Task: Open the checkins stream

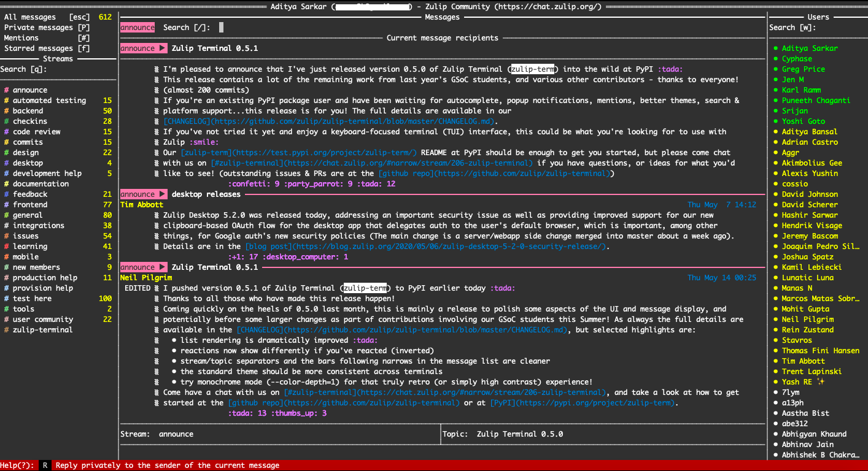Action: (x=58, y=121)
